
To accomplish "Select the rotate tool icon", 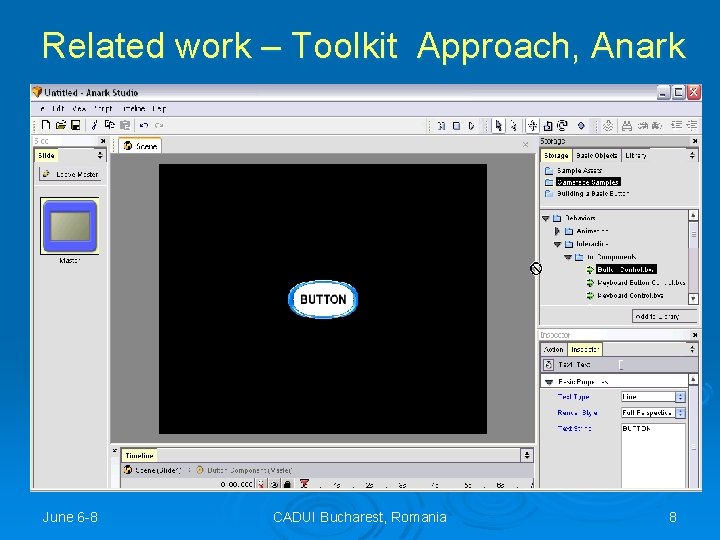I will click(x=562, y=125).
